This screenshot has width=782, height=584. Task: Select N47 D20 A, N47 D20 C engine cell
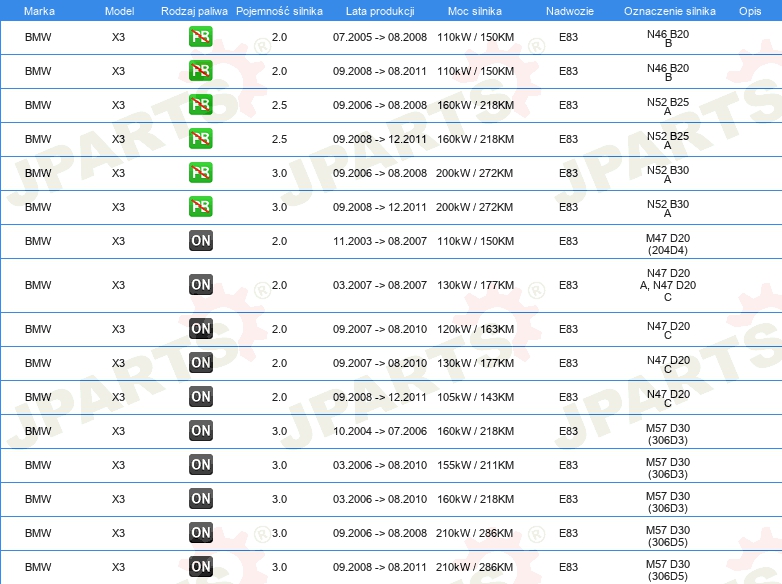pyautogui.click(x=668, y=285)
